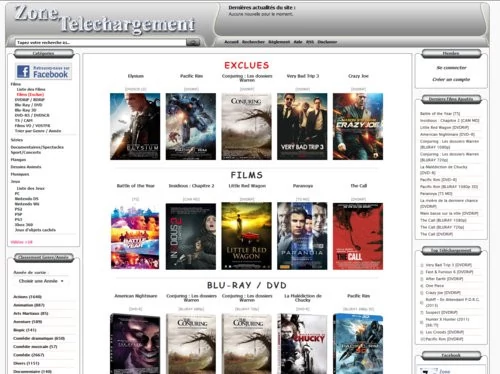Open the Pacific Rim poster under Exclues
Viewport: 500px width, 374px height.
click(x=191, y=126)
